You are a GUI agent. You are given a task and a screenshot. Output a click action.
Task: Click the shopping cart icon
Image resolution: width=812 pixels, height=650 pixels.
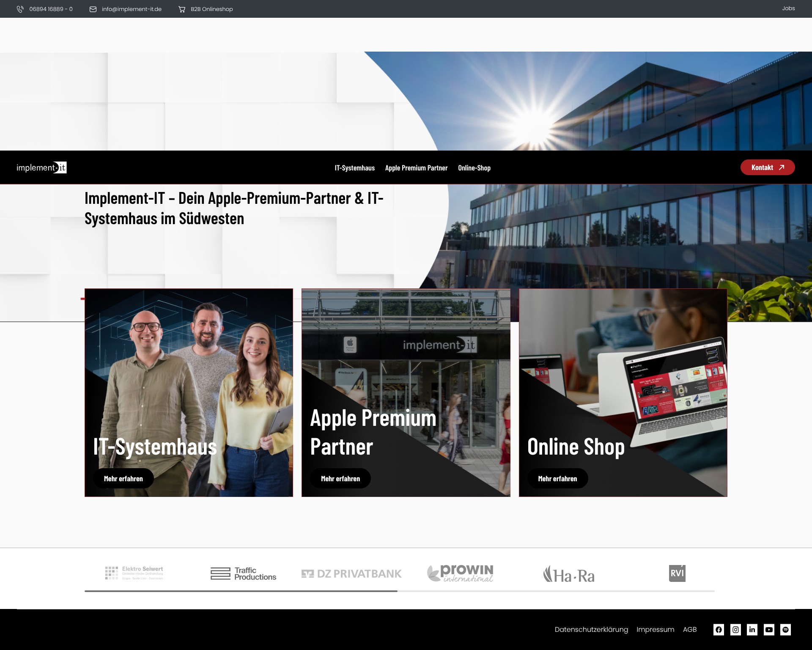(x=182, y=9)
